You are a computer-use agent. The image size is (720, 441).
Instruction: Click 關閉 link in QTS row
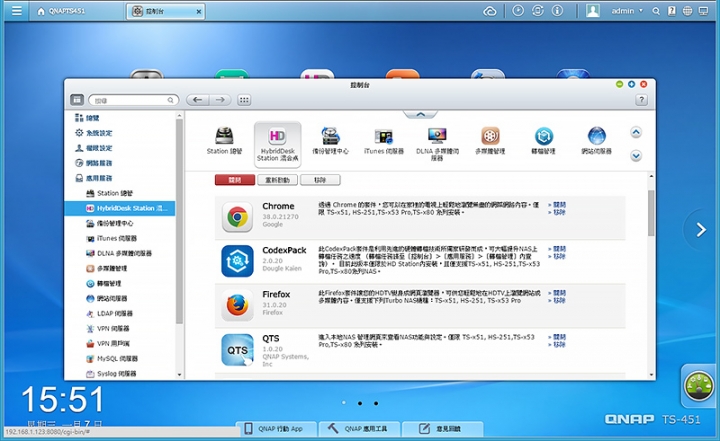tap(559, 337)
